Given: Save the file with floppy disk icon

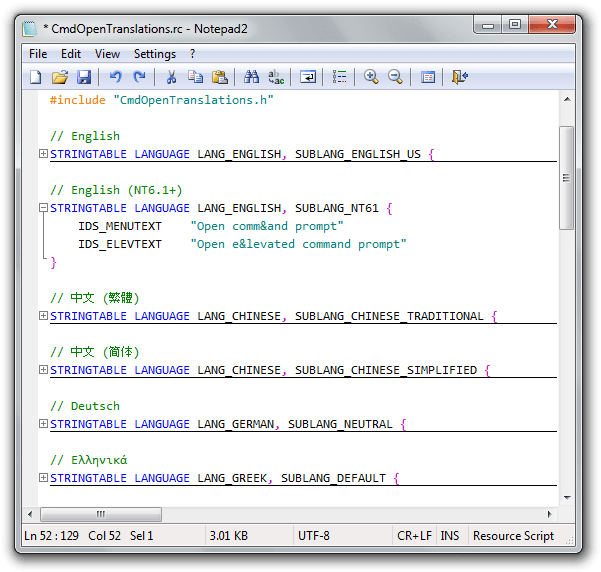Looking at the screenshot, I should 84,77.
